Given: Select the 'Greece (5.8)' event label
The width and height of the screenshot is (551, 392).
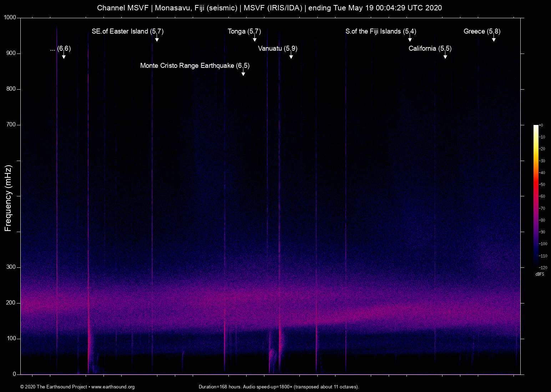Looking at the screenshot, I should point(482,31).
